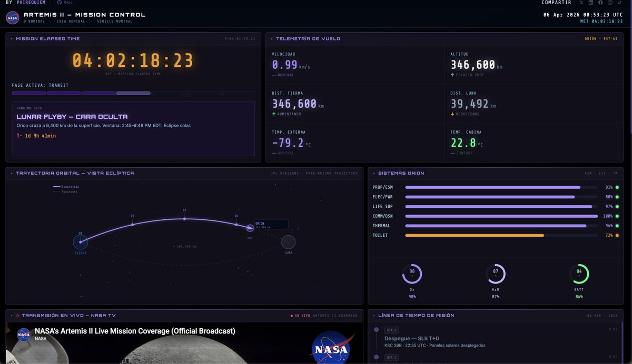Click the THERMAL system bar

click(501, 226)
